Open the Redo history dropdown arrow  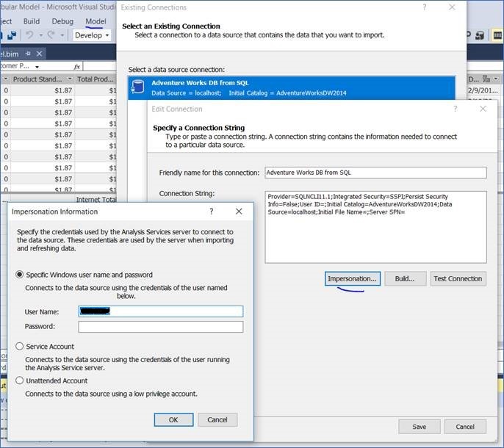point(62,35)
